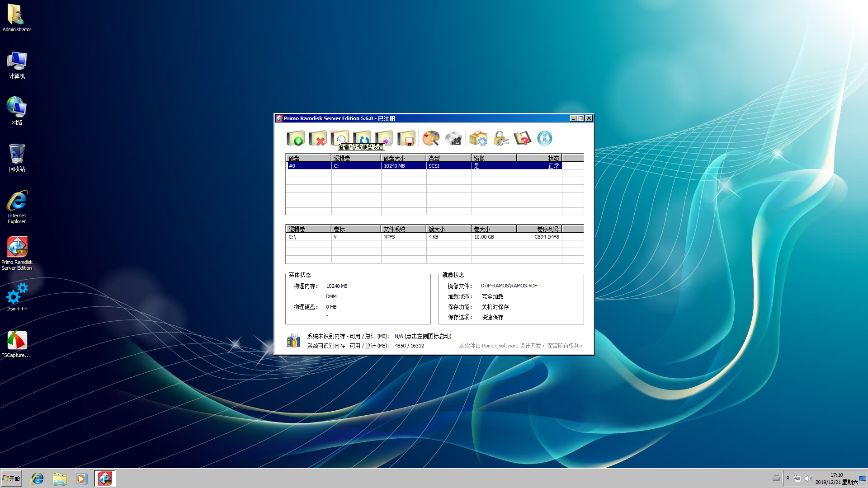868x488 pixels.
Task: Click the N/A unrecognized memory hint text
Action: pos(423,336)
